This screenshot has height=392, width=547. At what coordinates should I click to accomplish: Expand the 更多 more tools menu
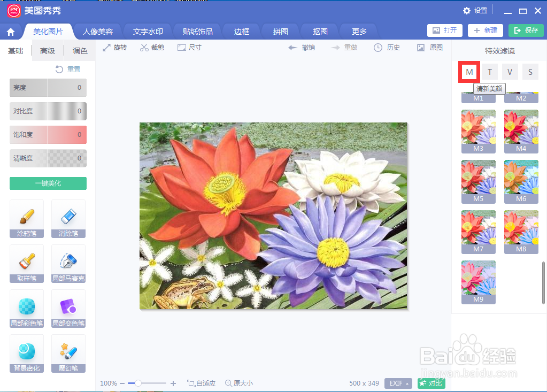(x=358, y=31)
